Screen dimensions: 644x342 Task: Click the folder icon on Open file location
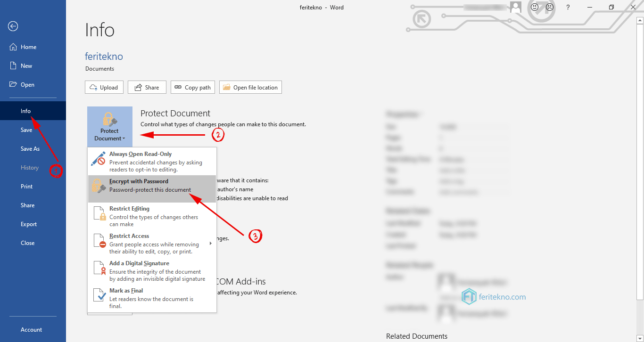[x=227, y=87]
